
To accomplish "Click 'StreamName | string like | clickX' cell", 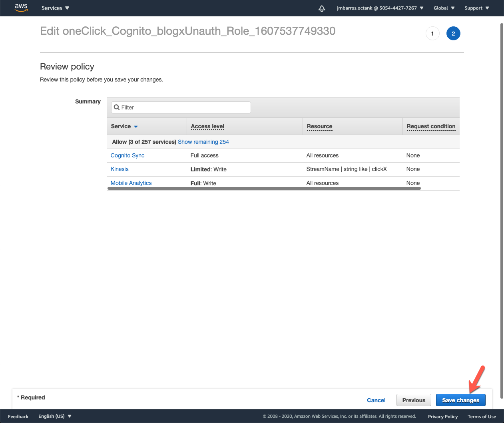I will (x=347, y=169).
